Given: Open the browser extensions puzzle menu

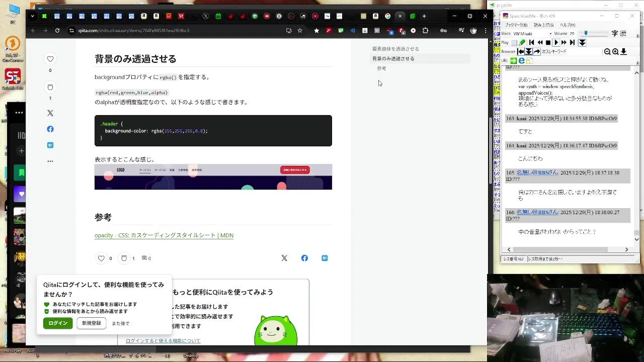Looking at the screenshot, I should 425,30.
